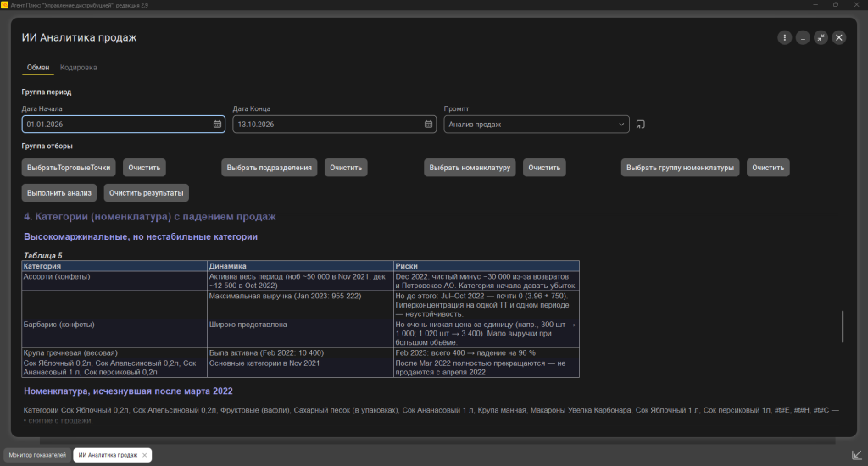Click ВыбратьТорговыеТочки button
Screen dimensions: 868x466
pos(69,168)
